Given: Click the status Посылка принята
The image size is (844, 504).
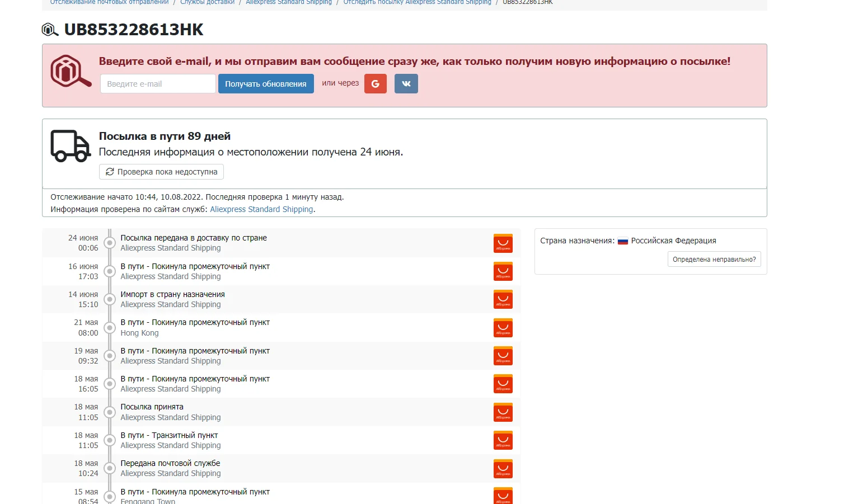Looking at the screenshot, I should click(x=152, y=407).
